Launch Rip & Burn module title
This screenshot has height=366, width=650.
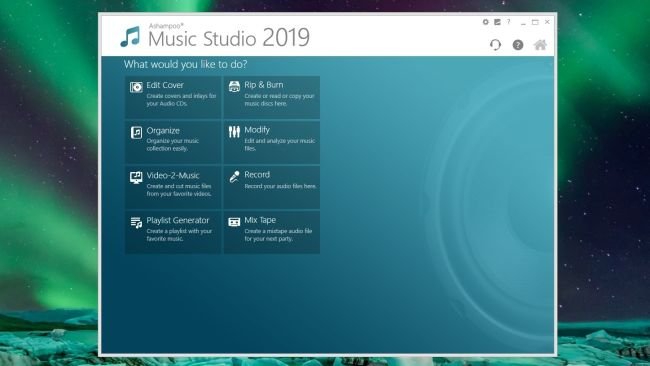coord(264,85)
